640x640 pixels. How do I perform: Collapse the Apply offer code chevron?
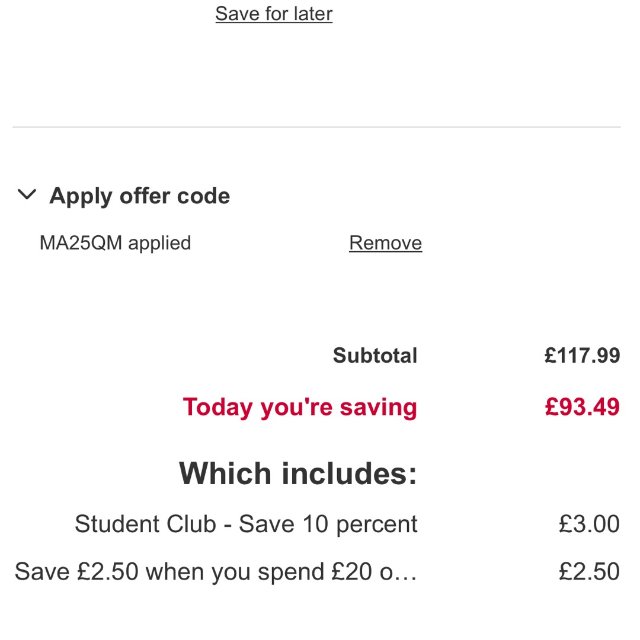coord(27,195)
